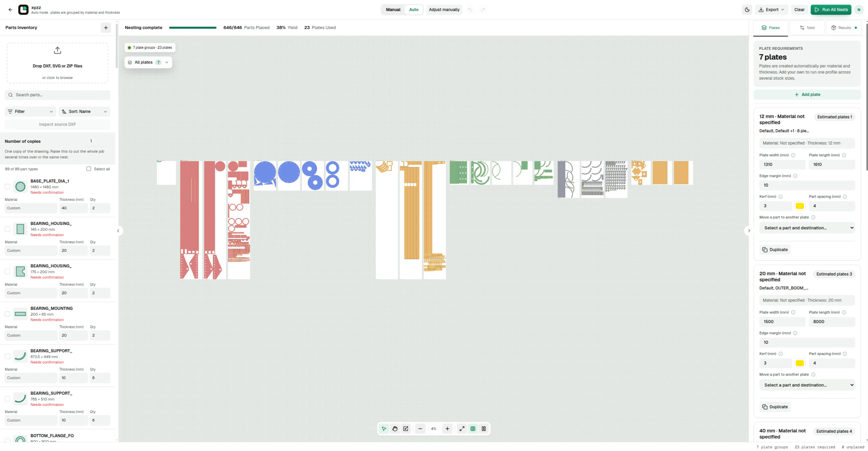Click the undo arrow icon
The width and height of the screenshot is (868, 451).
coord(470,10)
